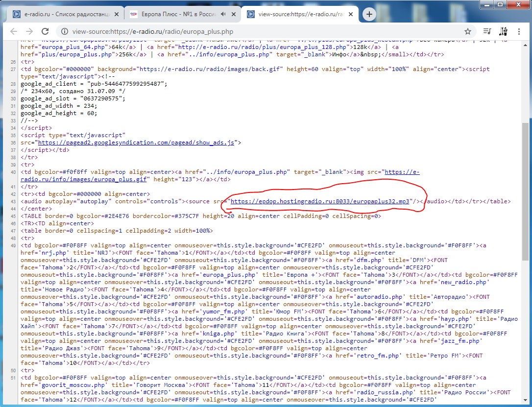Viewport: 532px width, 407px height.
Task: Click the href='kniga.php' text
Action: click(208, 334)
